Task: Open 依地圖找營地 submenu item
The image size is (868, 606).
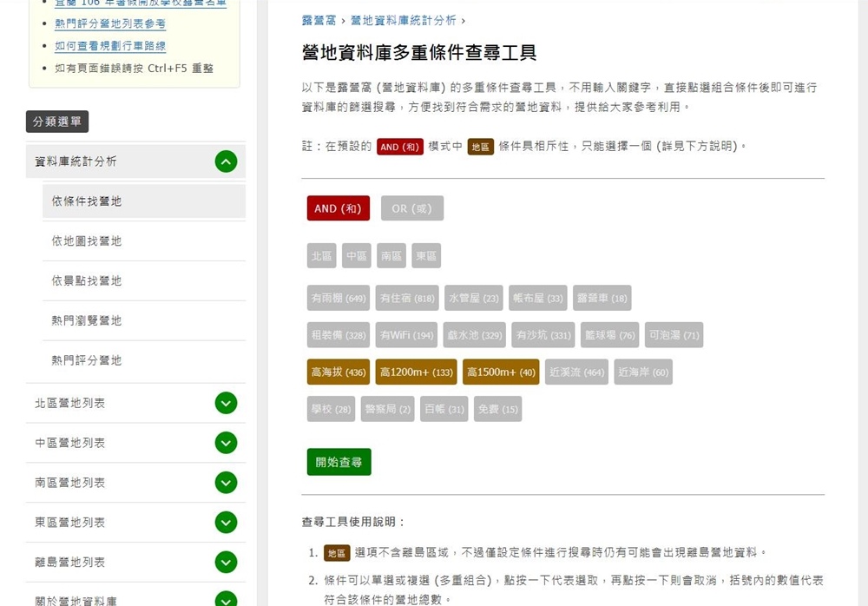Action: tap(144, 241)
